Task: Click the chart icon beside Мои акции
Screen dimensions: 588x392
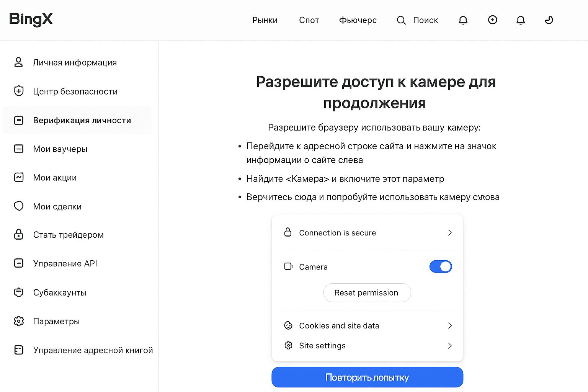Action: (18, 177)
